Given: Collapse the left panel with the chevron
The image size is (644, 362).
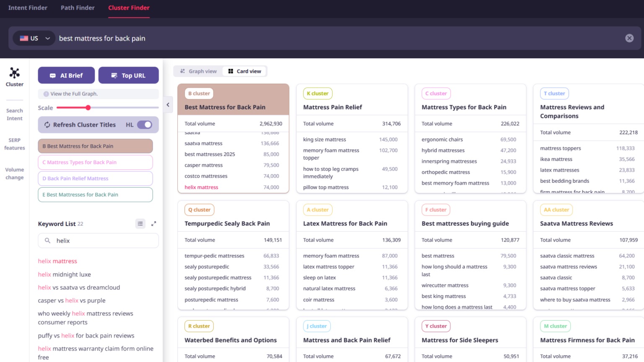Looking at the screenshot, I should point(168,104).
